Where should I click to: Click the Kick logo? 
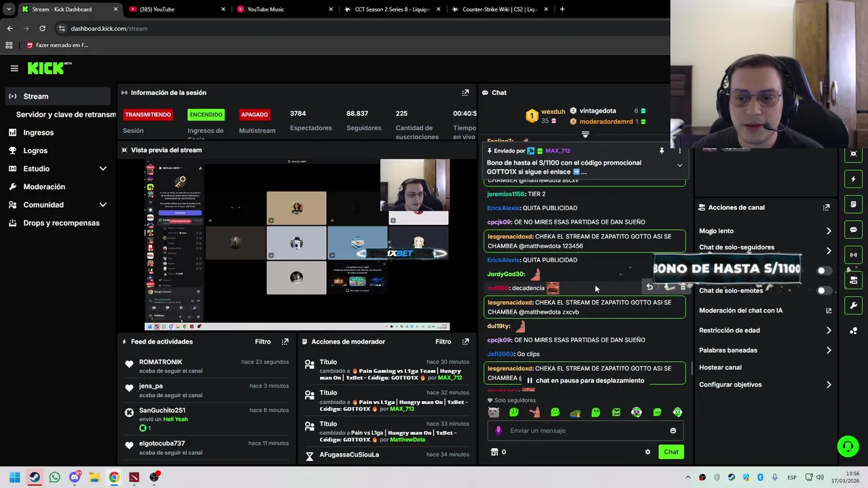pos(49,68)
